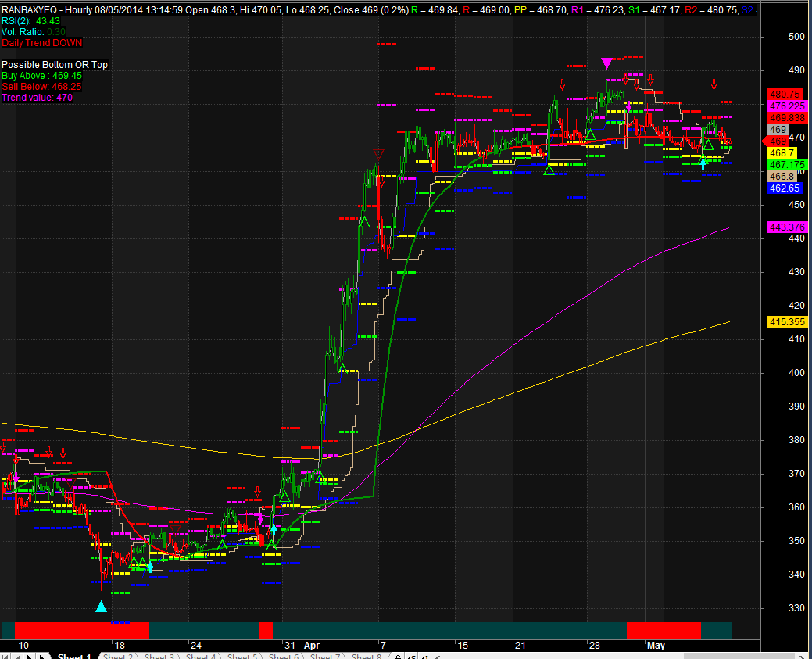Click the solid cyan up triangle near 330
812x659 pixels.
[x=101, y=606]
